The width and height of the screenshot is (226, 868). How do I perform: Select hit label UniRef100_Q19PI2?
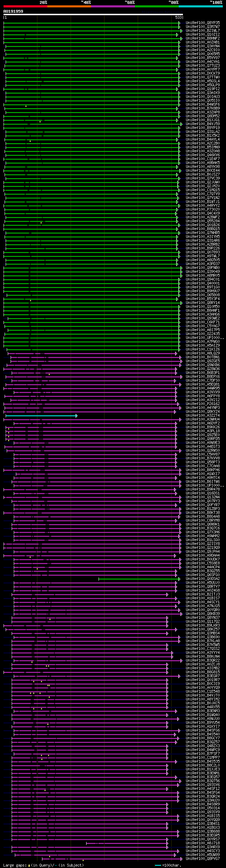point(203,89)
